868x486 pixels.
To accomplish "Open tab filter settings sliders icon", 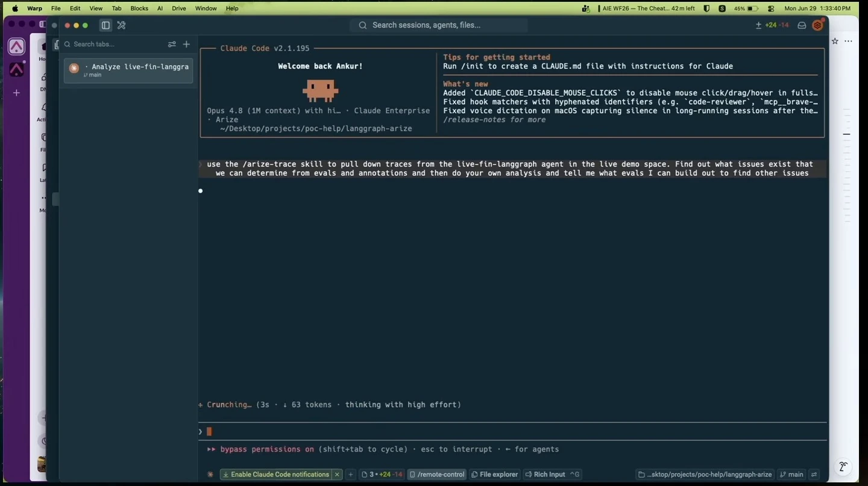I will tap(172, 44).
